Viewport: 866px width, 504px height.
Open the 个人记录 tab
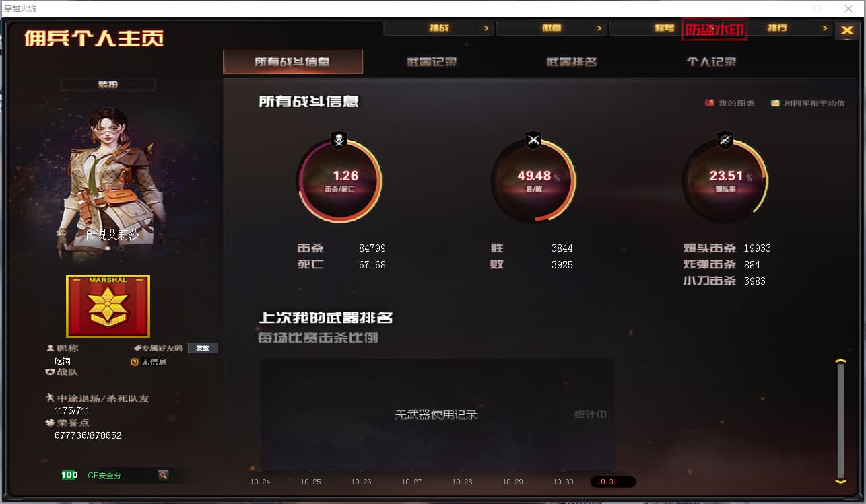(x=711, y=62)
